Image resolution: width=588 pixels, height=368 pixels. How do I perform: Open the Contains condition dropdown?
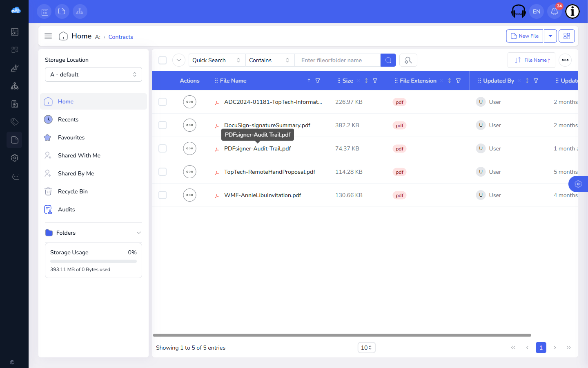point(270,60)
